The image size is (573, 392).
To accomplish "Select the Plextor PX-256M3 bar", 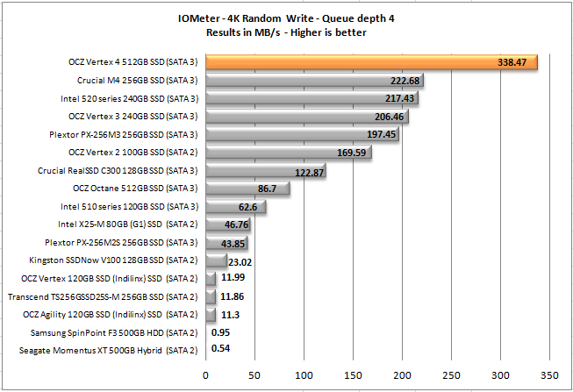I will click(302, 134).
